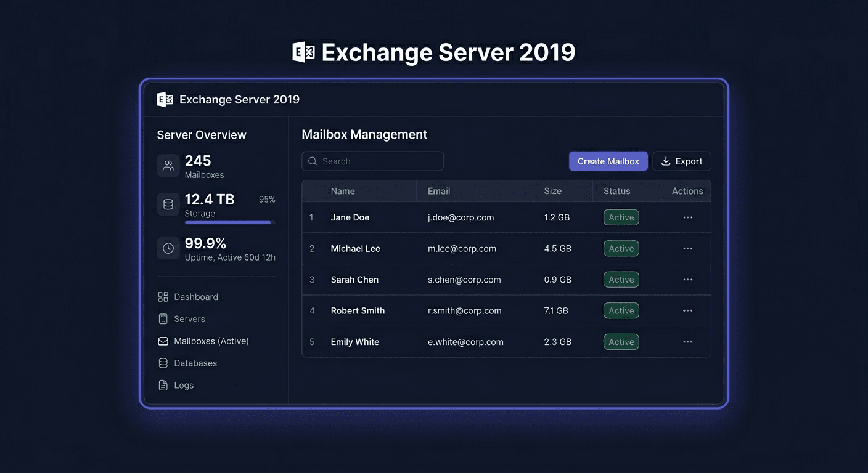Click the Export button
The image size is (868, 473).
pyautogui.click(x=682, y=161)
